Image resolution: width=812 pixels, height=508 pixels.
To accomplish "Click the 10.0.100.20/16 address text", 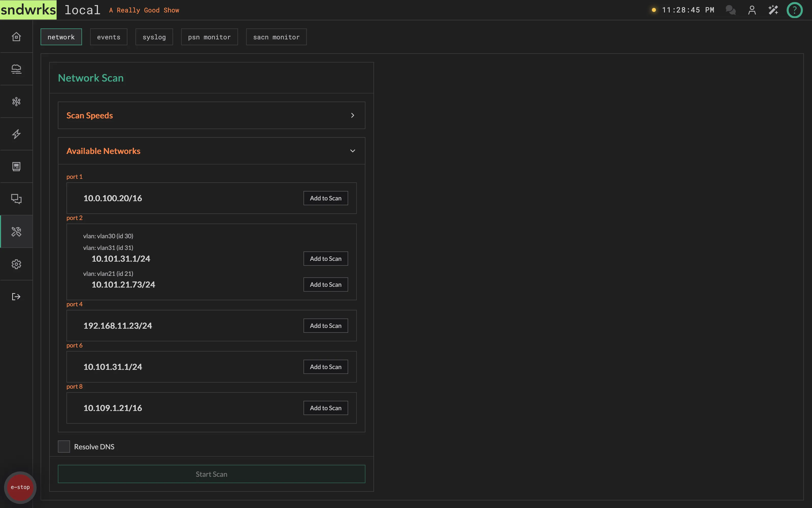I will click(112, 198).
